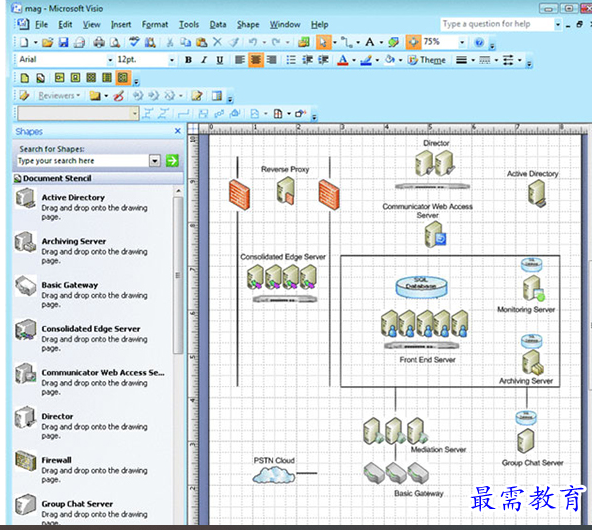Screen dimensions: 592x530
Task: Open the Shape menu
Action: pos(248,25)
